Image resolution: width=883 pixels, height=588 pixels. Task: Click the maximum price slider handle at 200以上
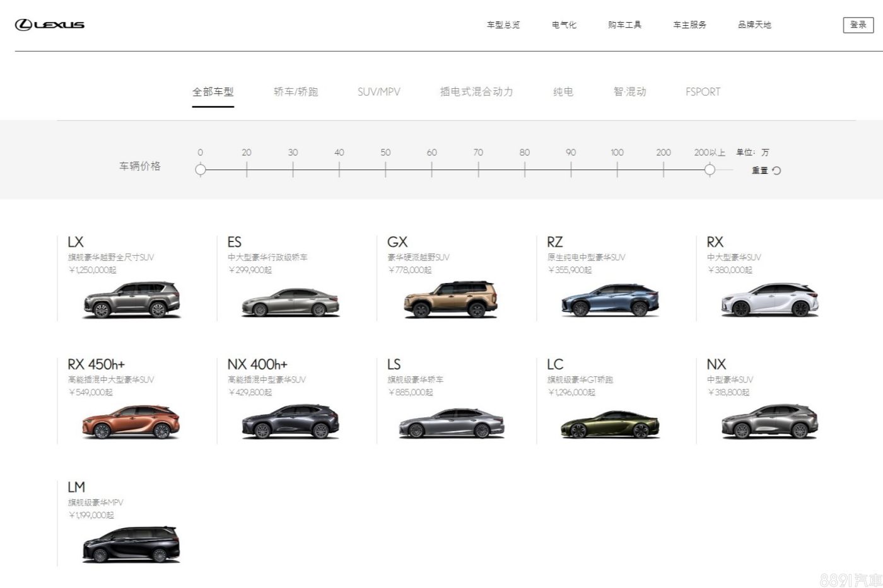point(710,170)
